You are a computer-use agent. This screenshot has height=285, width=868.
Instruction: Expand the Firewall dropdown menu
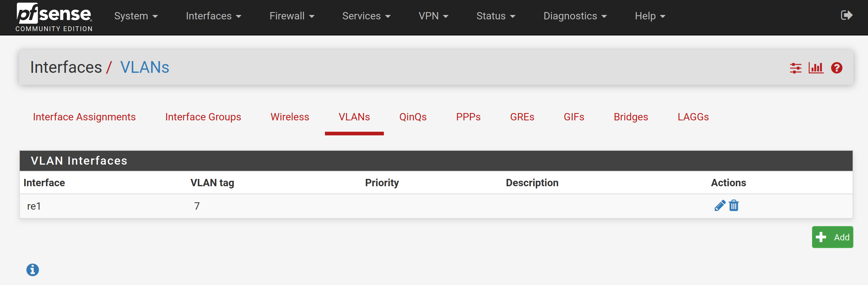click(292, 16)
